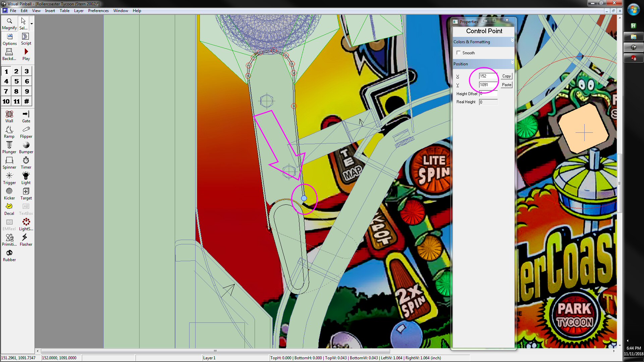Collapse the Colors & Formatting section
This screenshot has height=362, width=644.
coord(512,41)
